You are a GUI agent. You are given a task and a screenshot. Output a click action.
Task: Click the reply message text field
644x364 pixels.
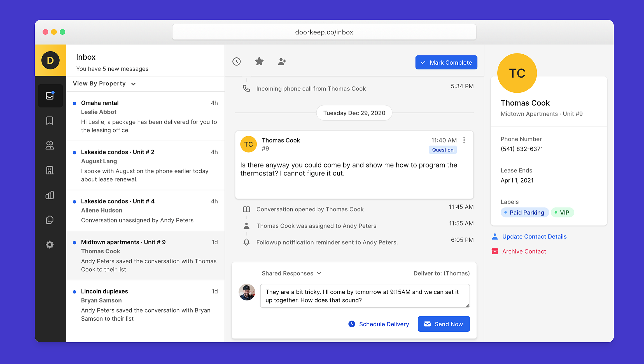(365, 296)
